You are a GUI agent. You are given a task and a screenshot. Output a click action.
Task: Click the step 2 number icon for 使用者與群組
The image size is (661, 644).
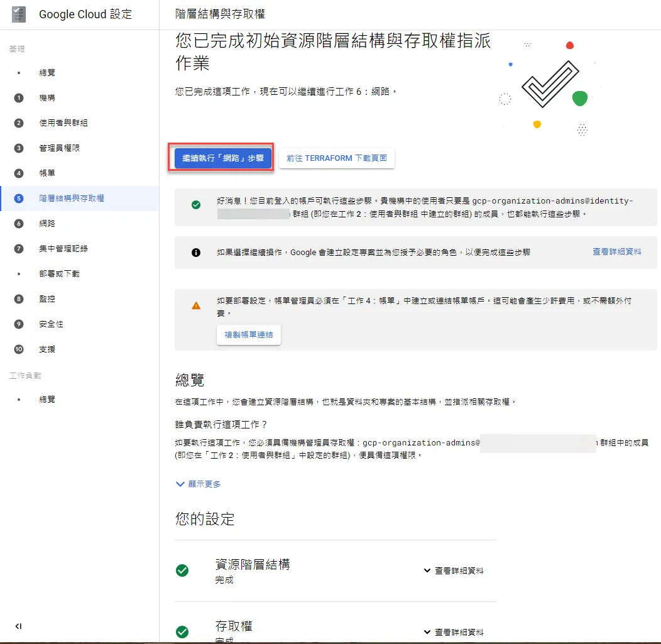pyautogui.click(x=19, y=123)
